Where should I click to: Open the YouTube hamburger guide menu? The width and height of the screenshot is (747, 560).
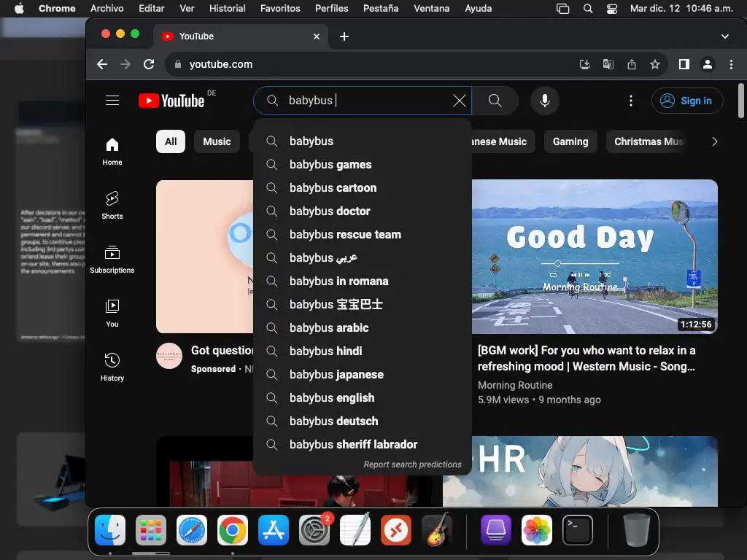pyautogui.click(x=112, y=101)
